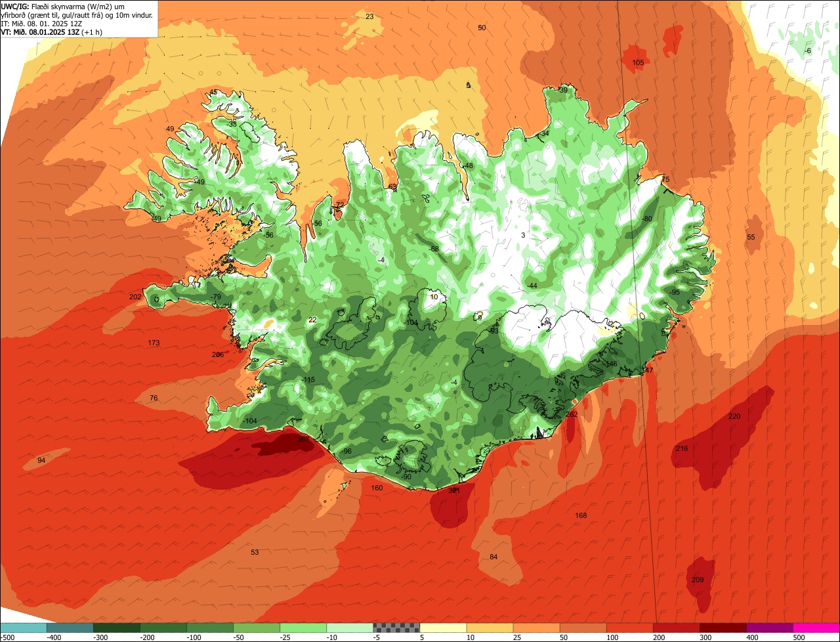
Task: Select the map value 3 in the northeast interior
Action: (523, 235)
